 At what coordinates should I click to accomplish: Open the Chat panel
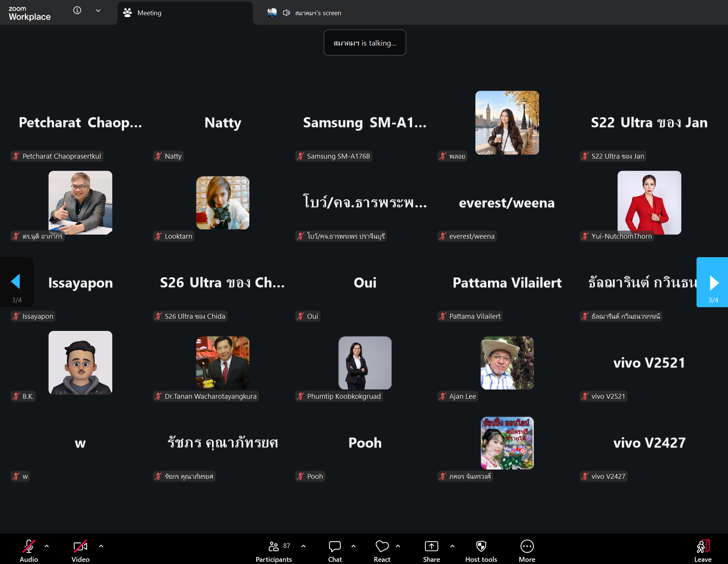[x=335, y=551]
